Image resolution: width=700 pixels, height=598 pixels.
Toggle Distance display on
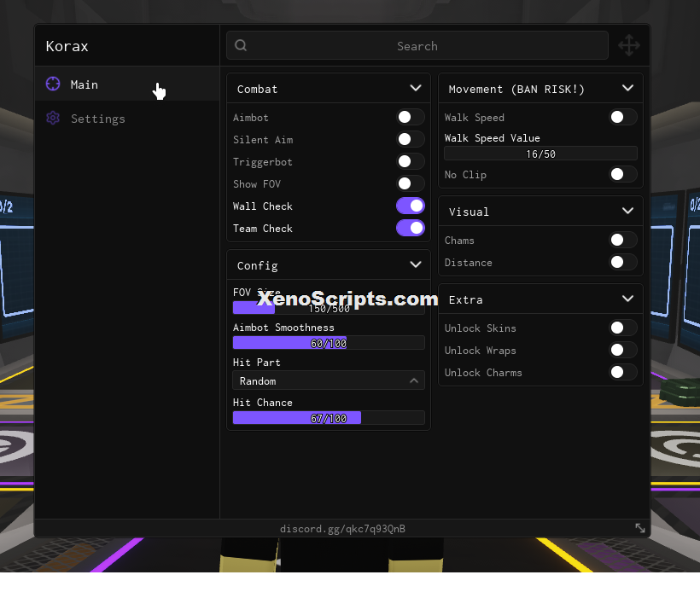click(x=623, y=263)
